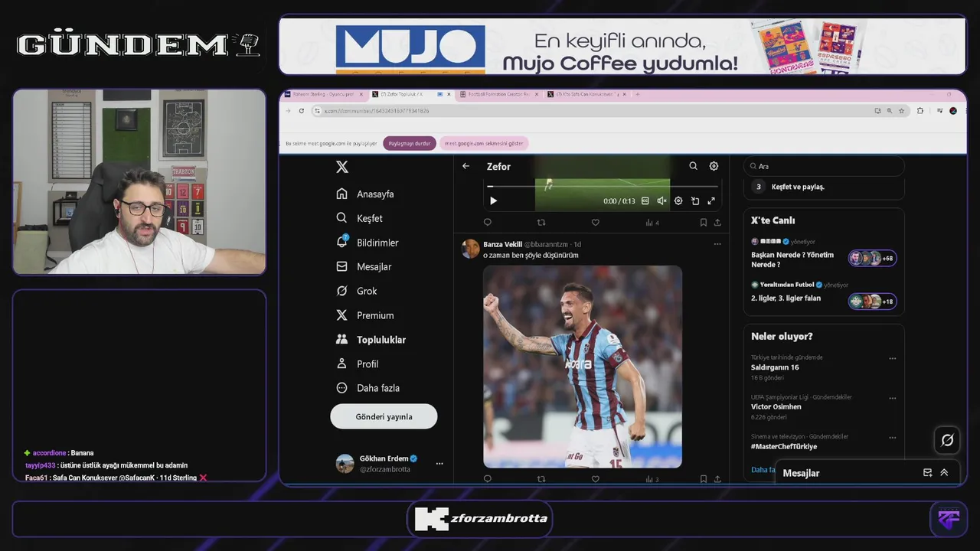View analytics of Barıza Vekili post
This screenshot has width=980, height=551.
(652, 479)
